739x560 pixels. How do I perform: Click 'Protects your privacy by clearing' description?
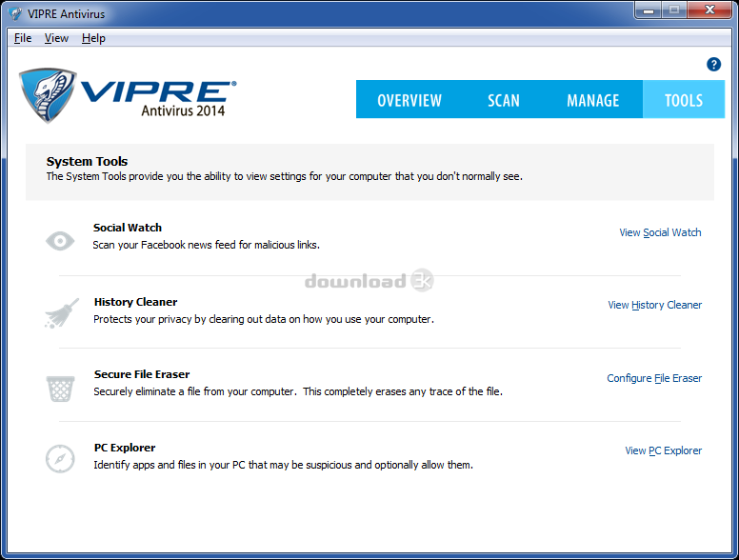[264, 319]
